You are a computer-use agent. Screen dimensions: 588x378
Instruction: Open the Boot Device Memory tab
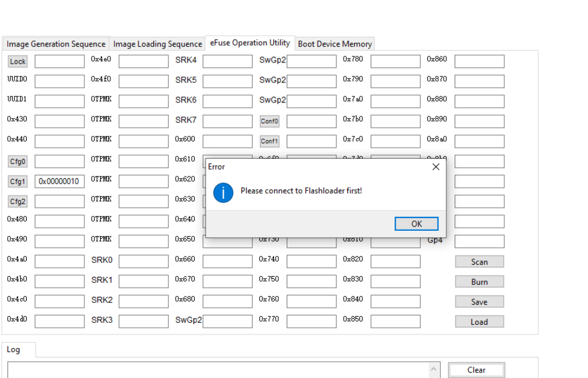335,44
